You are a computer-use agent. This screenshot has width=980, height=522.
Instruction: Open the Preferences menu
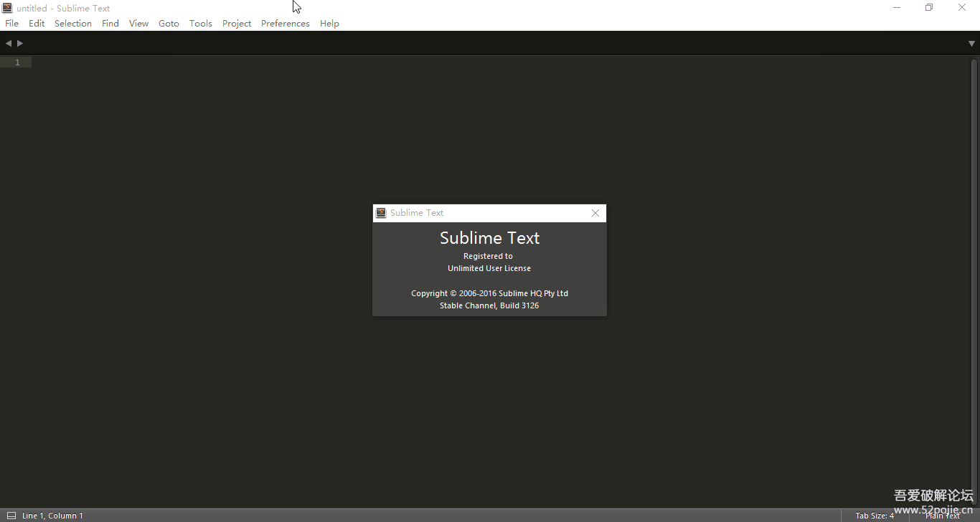click(x=286, y=23)
